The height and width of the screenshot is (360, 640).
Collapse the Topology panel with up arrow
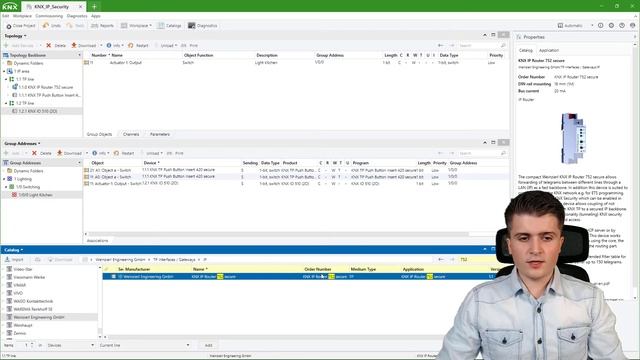tap(485, 35)
